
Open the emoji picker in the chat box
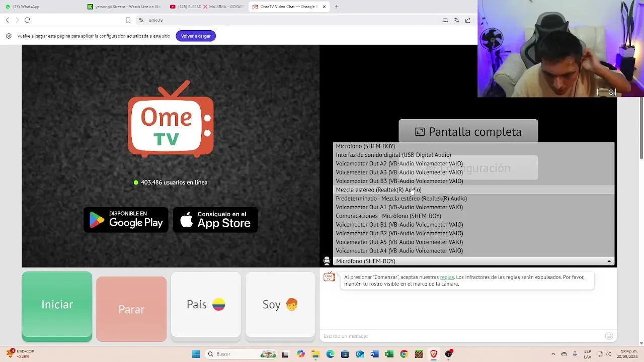[609, 336]
